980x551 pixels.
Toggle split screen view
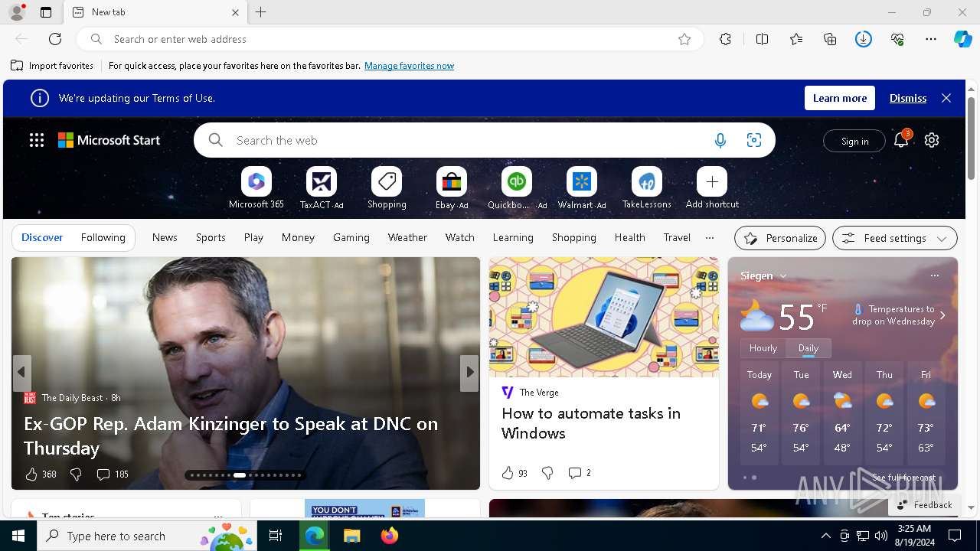[x=762, y=39]
